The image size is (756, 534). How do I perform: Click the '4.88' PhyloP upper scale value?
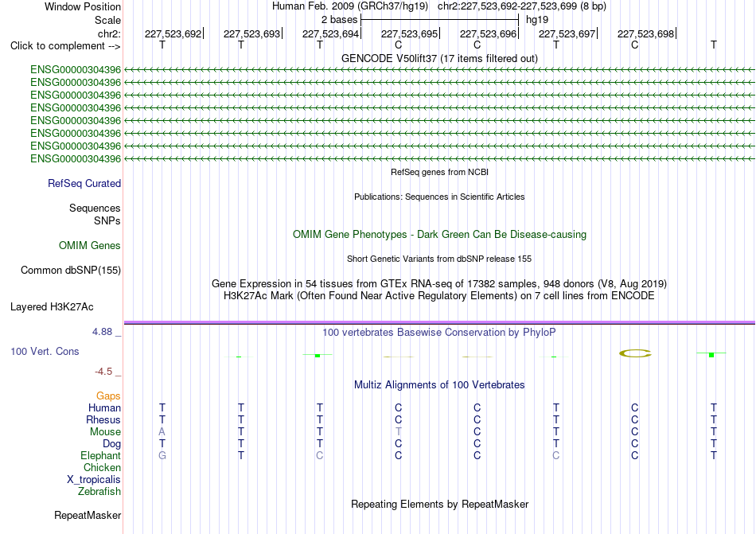[102, 332]
